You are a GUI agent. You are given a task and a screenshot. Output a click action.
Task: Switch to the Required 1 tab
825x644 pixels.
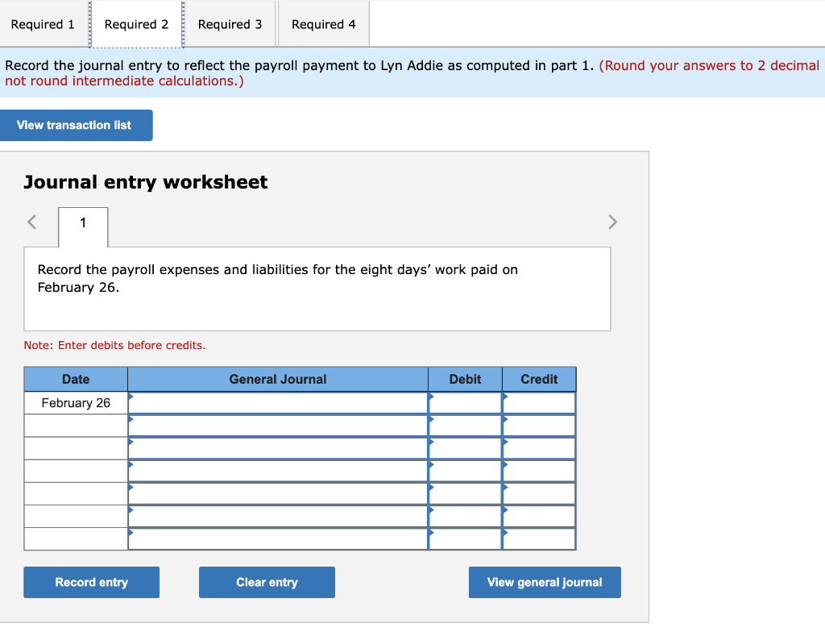[x=44, y=24]
